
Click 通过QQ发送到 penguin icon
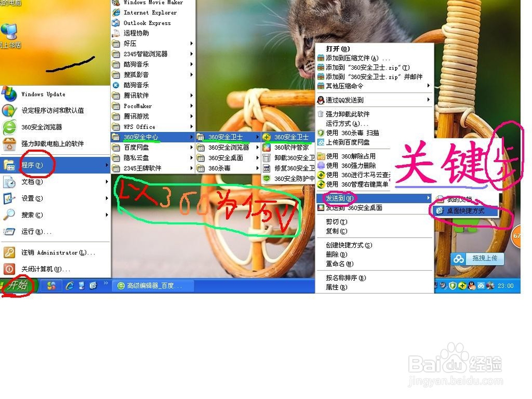(321, 100)
